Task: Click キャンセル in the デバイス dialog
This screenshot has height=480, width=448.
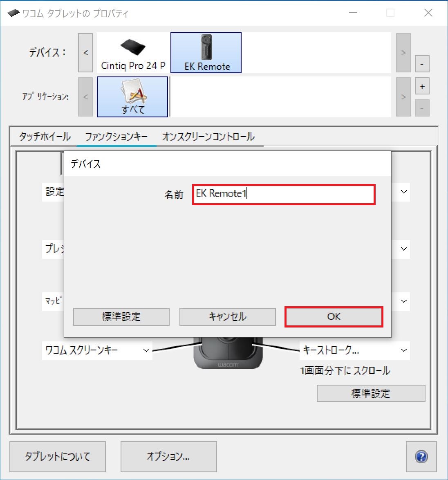Action: point(227,317)
